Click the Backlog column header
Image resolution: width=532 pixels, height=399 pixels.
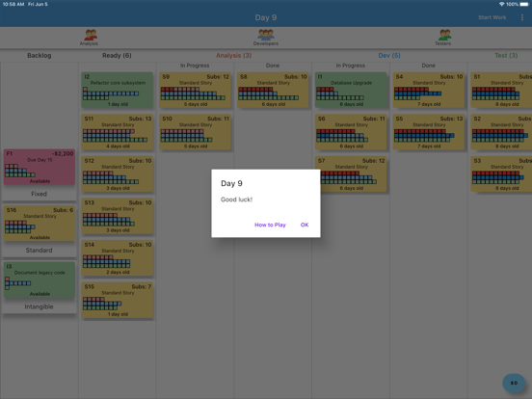(40, 55)
